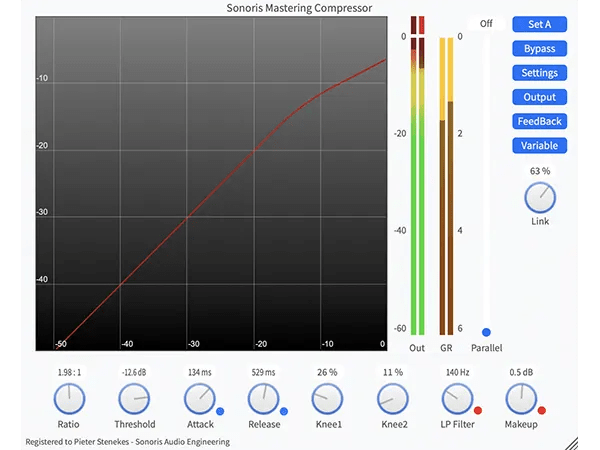Click the registration text at bottom
600x450 pixels.
tap(128, 442)
